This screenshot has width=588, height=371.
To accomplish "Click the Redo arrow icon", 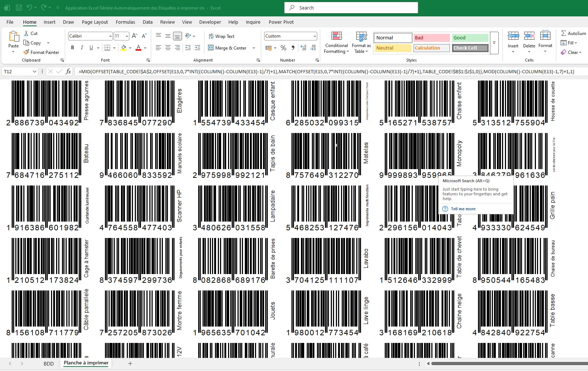I will [44, 8].
